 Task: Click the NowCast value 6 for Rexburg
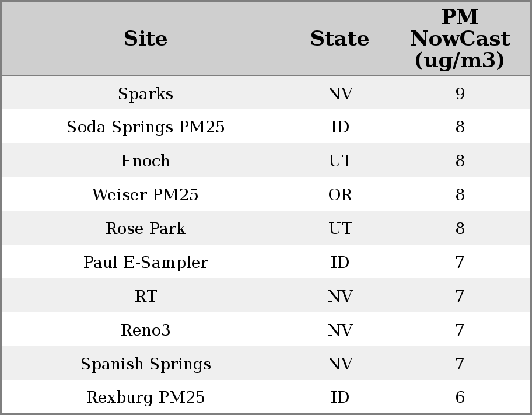coord(460,397)
